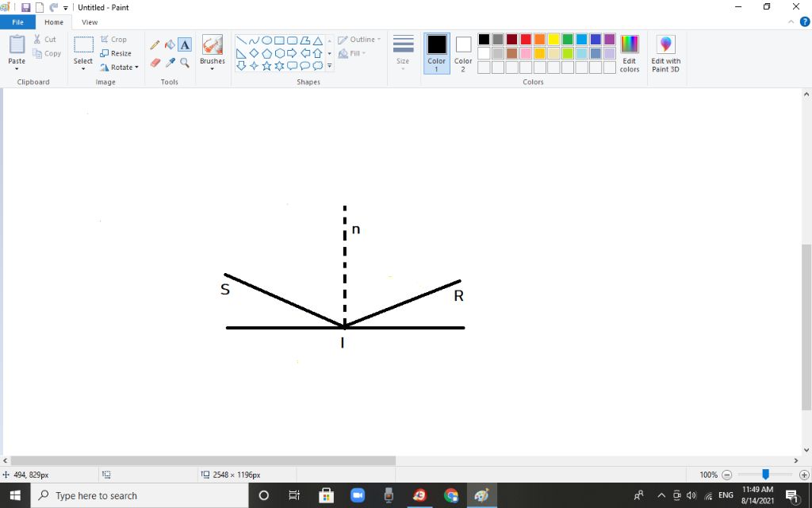Pick the purple color swatch
Image resolution: width=812 pixels, height=508 pixels.
click(610, 40)
